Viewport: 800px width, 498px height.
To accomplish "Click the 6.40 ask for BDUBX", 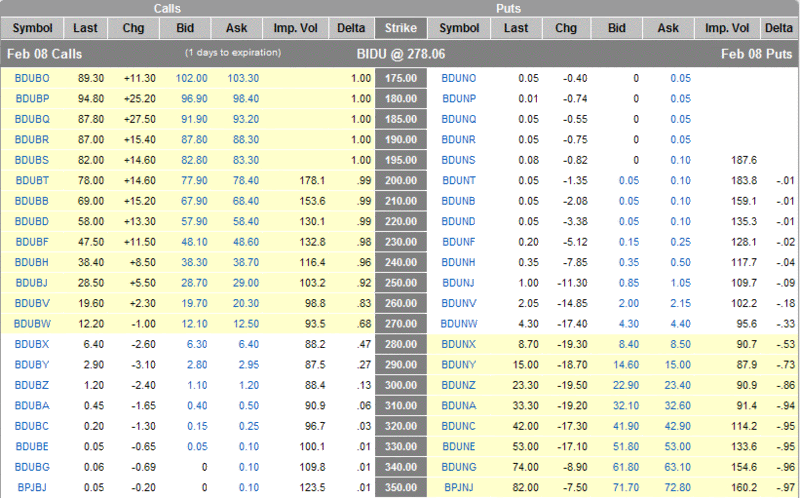I will coord(248,344).
